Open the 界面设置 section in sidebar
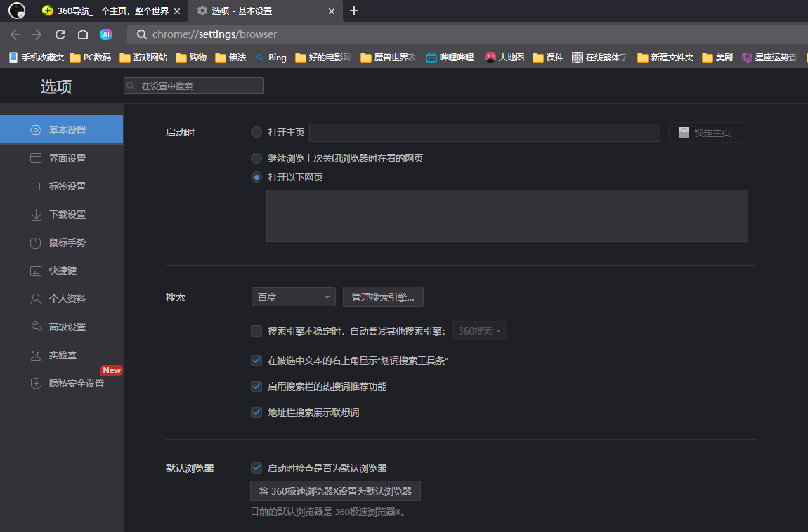 point(63,157)
